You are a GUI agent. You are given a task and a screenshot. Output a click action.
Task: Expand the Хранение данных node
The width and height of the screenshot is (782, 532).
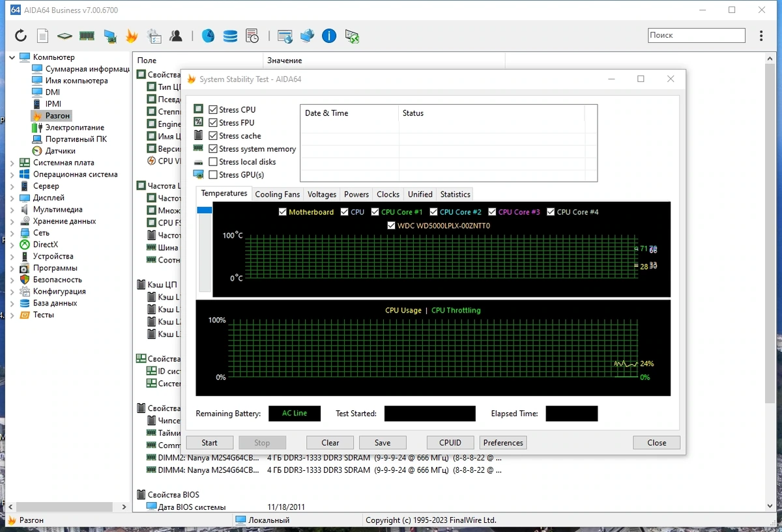(x=12, y=221)
